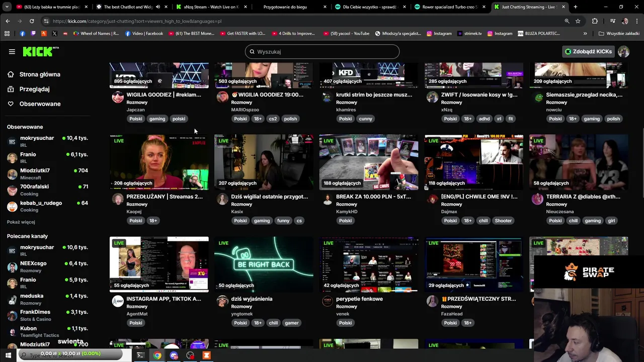
Task: Open BREAK ZA 10.000 PLN stream thumbnail
Action: (x=368, y=162)
